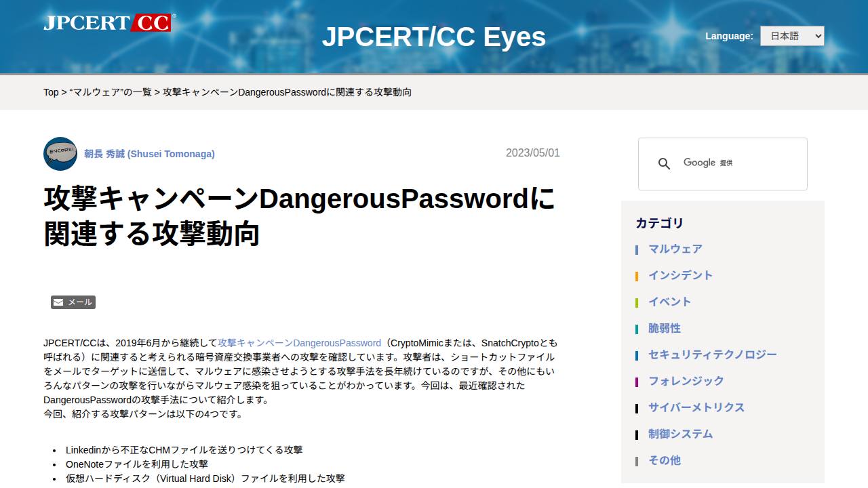Viewport: 868px width, 488px height.
Task: Click the カテゴリ sidebar heading
Action: point(660,223)
